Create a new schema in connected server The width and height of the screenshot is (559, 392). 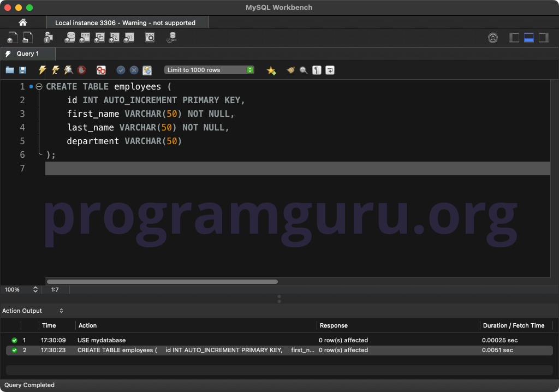point(70,37)
